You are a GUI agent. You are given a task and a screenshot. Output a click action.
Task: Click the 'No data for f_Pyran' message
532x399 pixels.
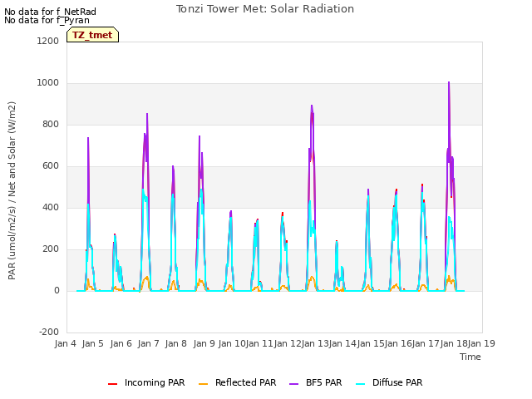(47, 20)
